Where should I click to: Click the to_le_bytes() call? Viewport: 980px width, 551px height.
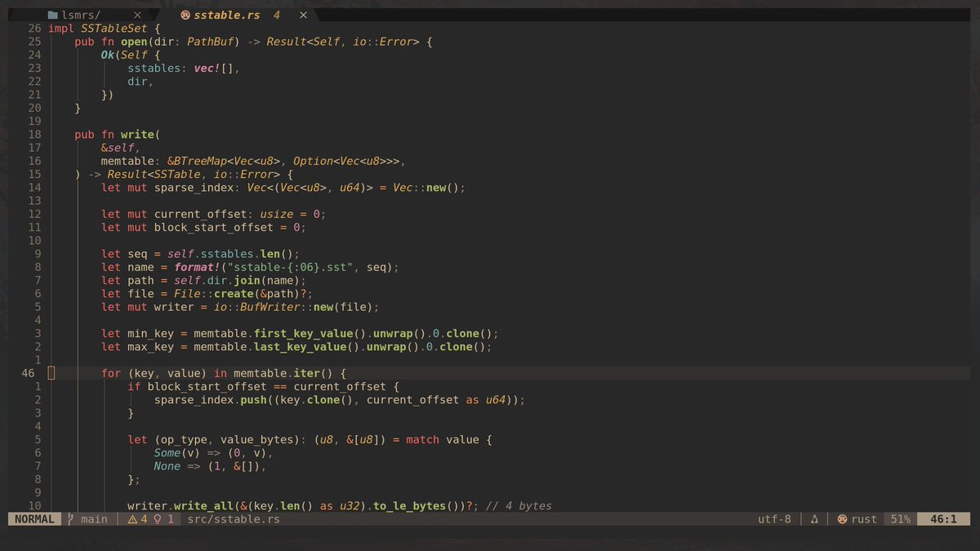[x=416, y=506]
